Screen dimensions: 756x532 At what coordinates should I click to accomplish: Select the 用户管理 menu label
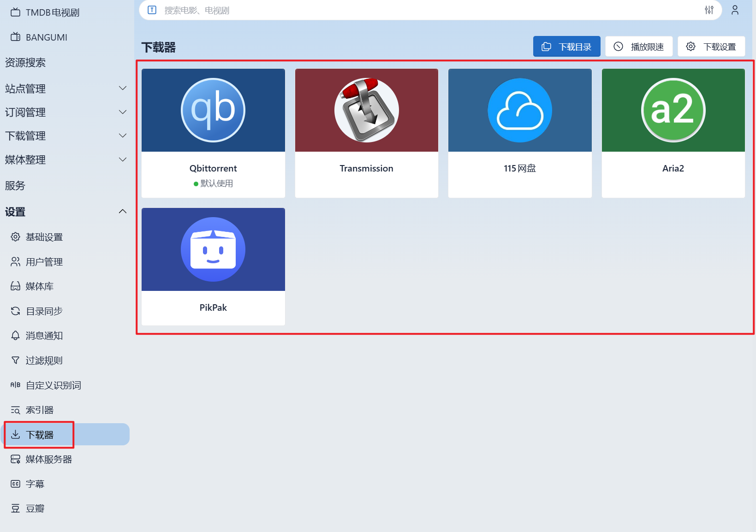[44, 262]
